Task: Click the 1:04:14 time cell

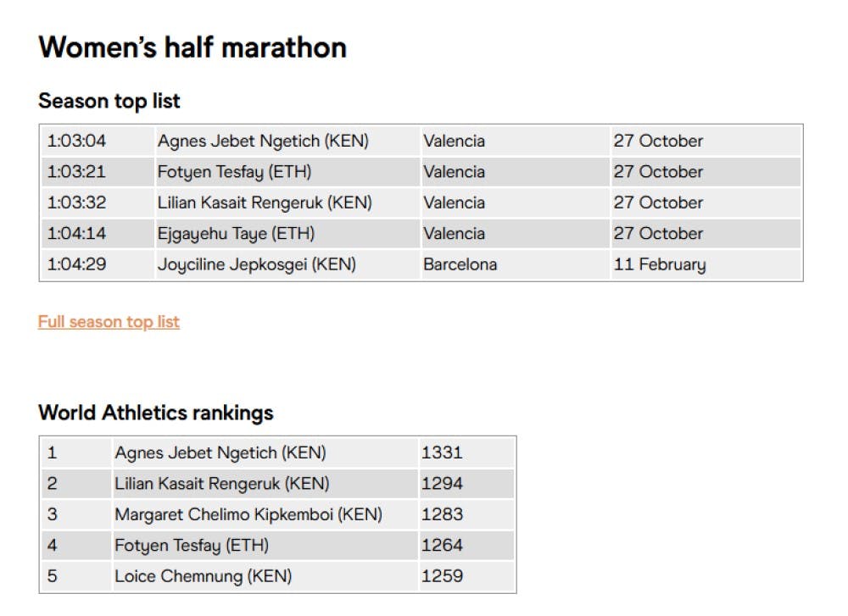Action: [76, 234]
